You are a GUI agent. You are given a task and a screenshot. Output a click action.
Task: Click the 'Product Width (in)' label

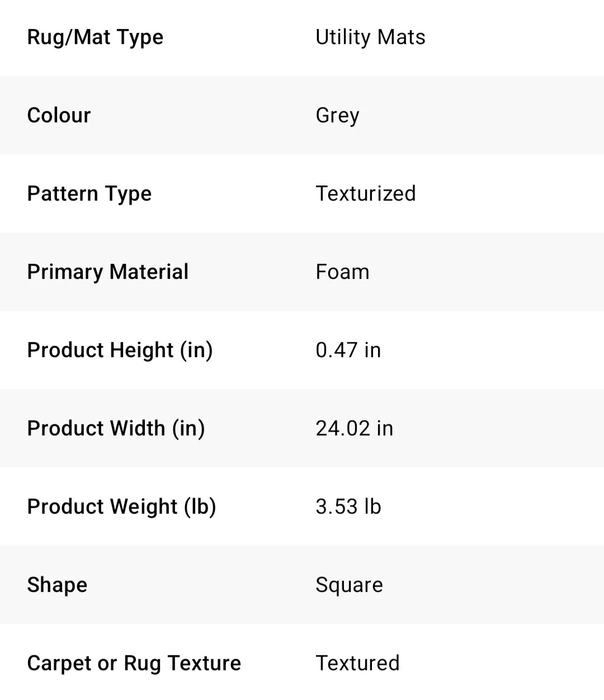[116, 429]
